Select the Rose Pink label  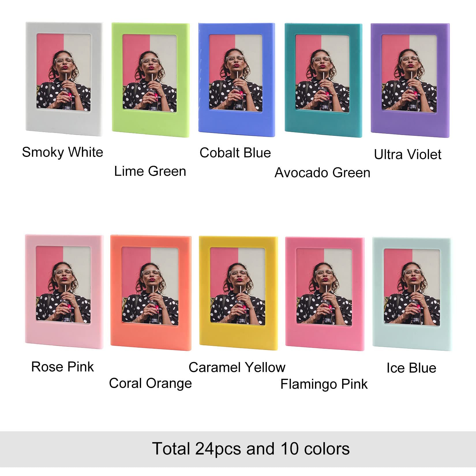pos(63,367)
